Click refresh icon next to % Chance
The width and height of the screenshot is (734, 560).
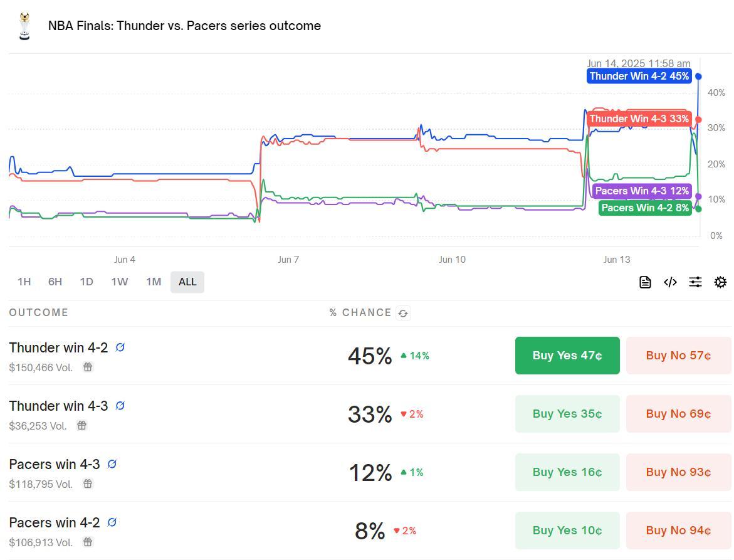point(403,314)
